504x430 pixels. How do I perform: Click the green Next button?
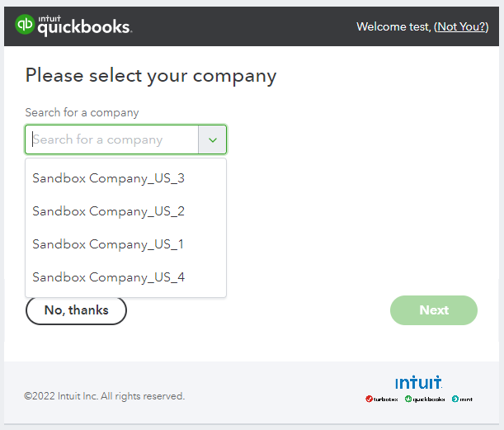[434, 310]
